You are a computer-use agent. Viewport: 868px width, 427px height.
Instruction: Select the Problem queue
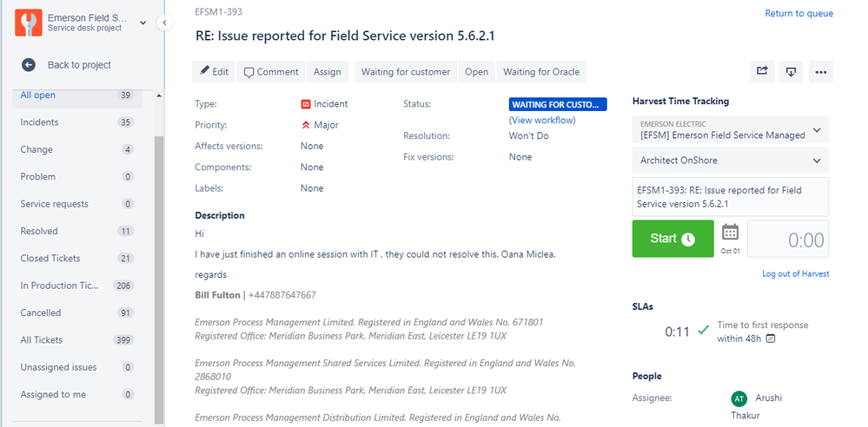tap(77, 176)
